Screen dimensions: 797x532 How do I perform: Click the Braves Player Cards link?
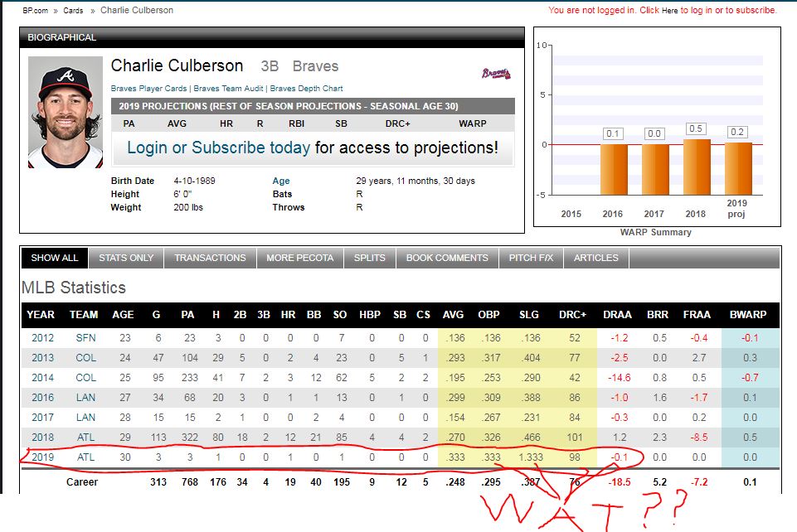click(148, 89)
